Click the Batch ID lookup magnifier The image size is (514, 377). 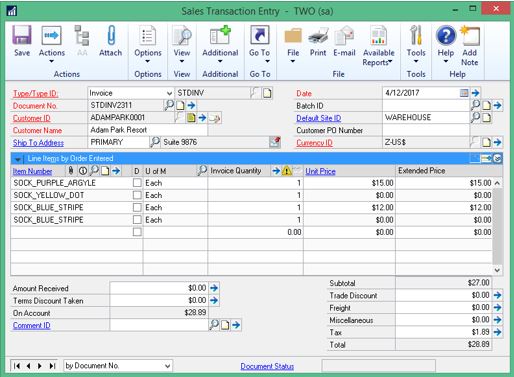[x=476, y=105]
